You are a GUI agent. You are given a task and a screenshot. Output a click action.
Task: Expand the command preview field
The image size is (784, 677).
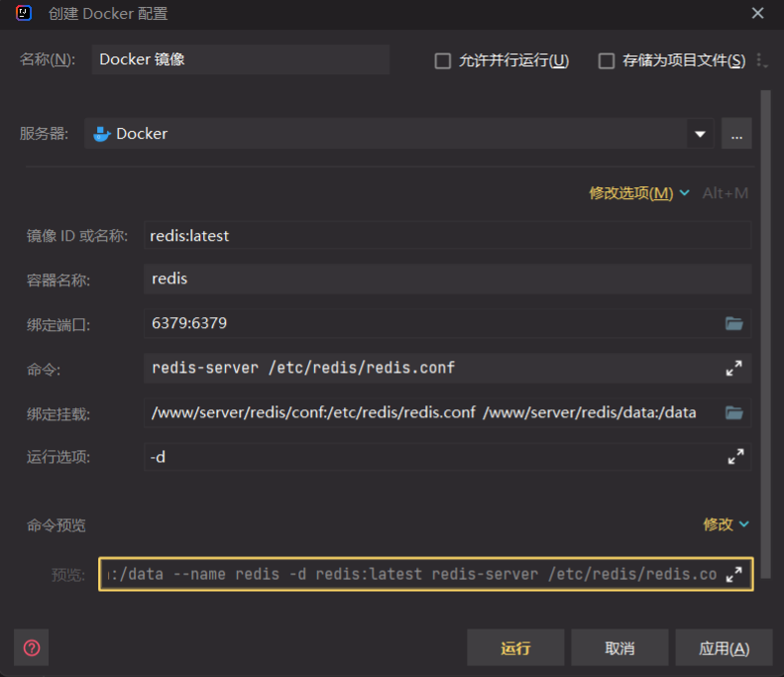(x=734, y=574)
